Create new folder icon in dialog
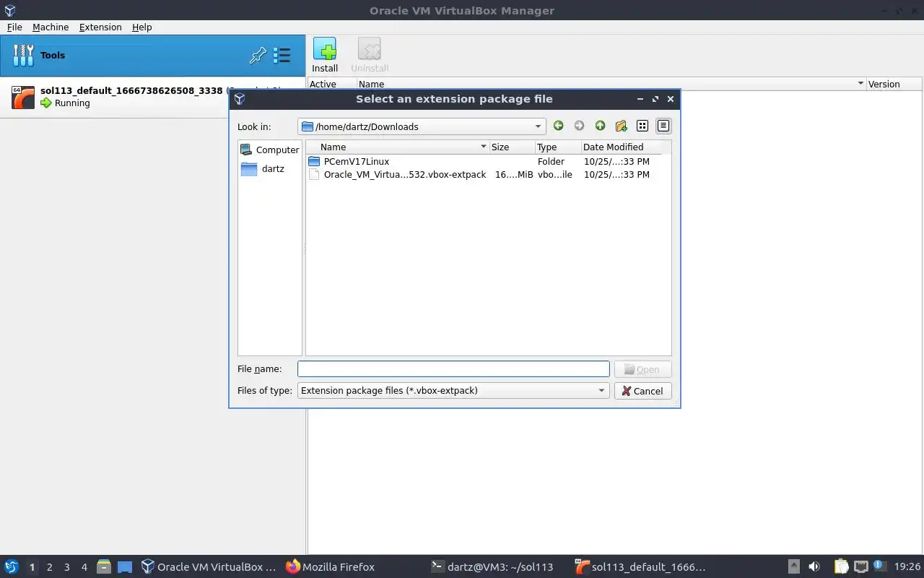Viewport: 924px width, 578px height. click(x=621, y=126)
